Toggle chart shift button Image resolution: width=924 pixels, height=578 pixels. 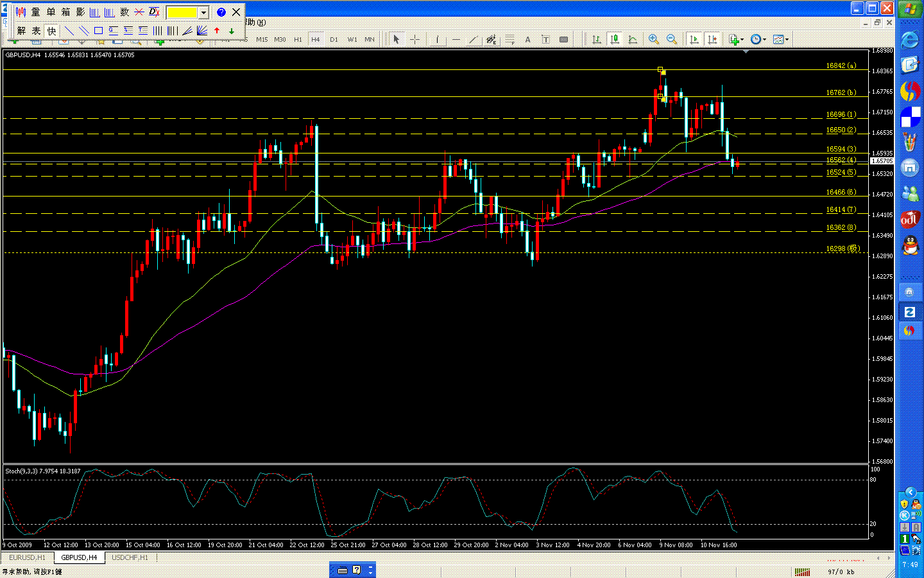[712, 39]
